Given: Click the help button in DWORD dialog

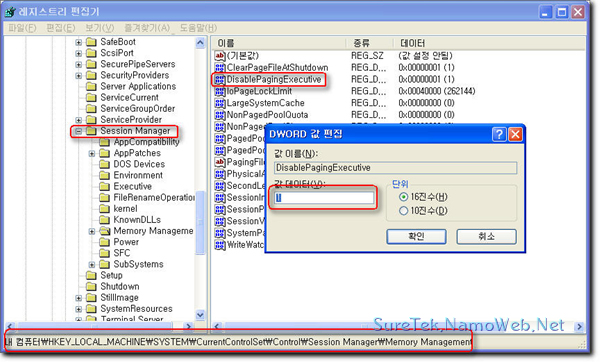Looking at the screenshot, I should pos(499,134).
